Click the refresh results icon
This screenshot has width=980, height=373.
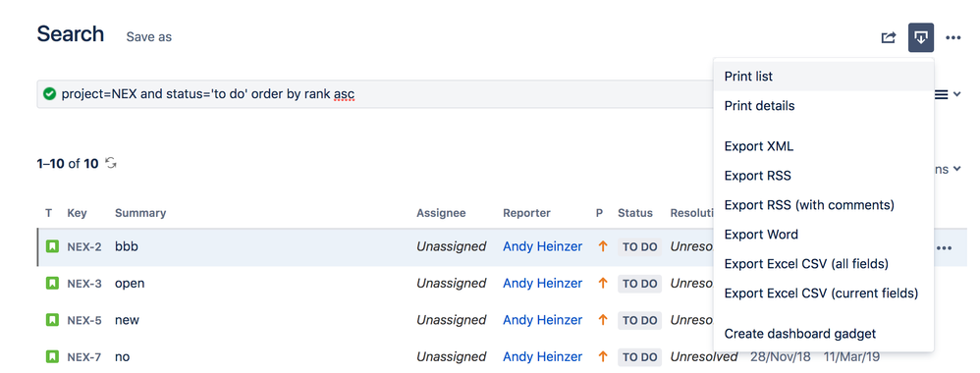tap(111, 163)
